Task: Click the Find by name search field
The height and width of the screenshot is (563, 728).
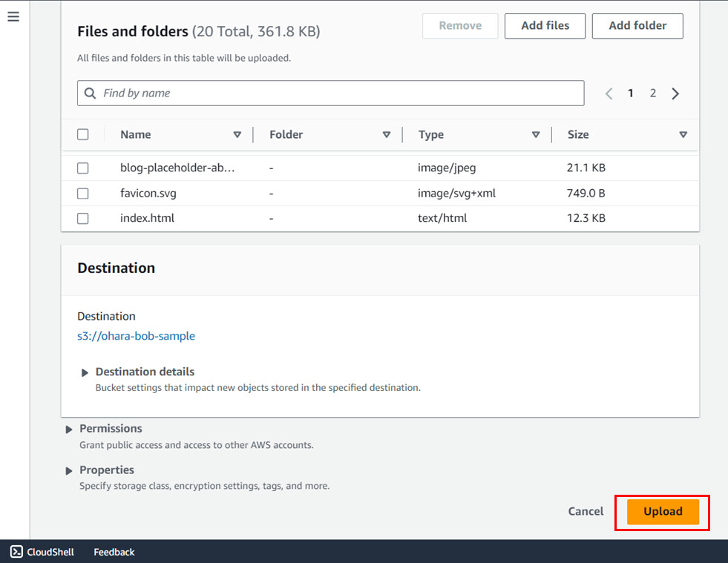Action: [x=330, y=93]
